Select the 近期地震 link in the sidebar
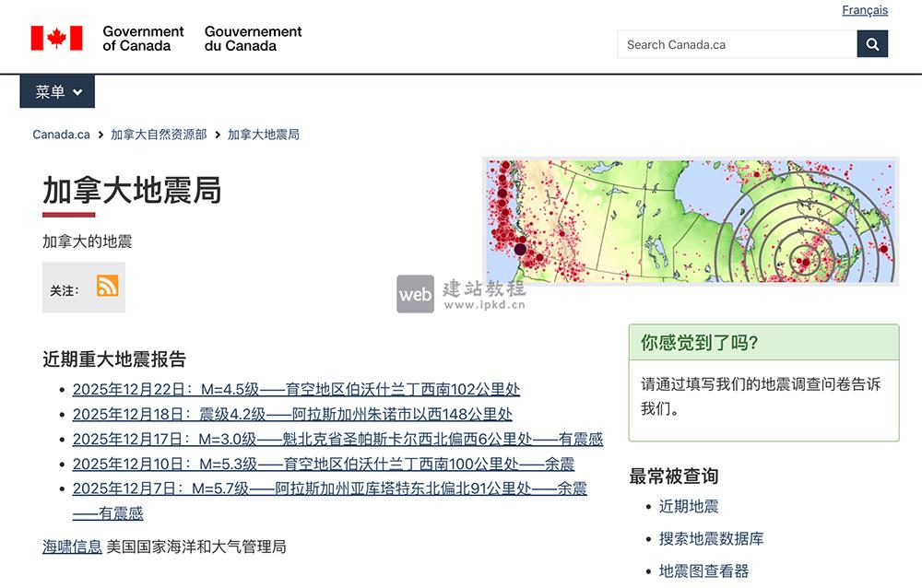This screenshot has height=588, width=922. pos(690,505)
